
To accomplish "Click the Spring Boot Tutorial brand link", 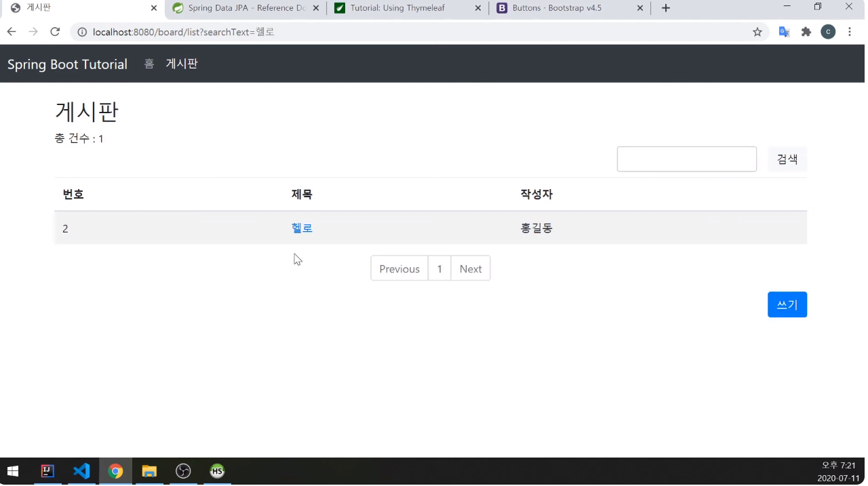I will 67,64.
